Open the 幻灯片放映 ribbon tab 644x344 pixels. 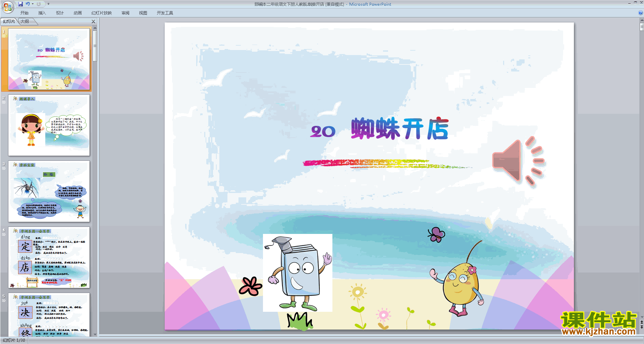click(102, 13)
